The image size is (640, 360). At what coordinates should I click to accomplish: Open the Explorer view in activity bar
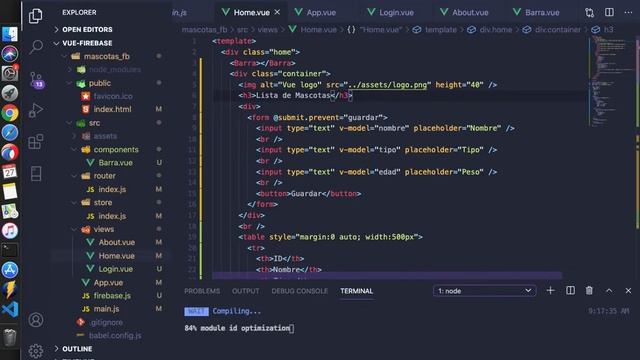(x=36, y=16)
